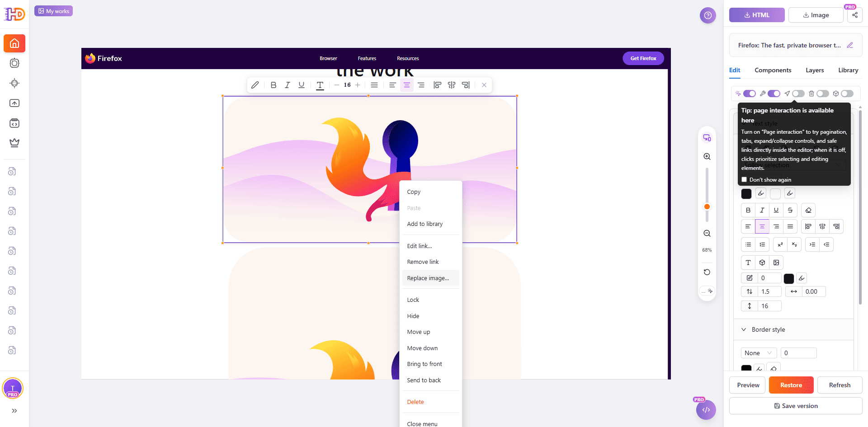Click the HTML download button

pyautogui.click(x=757, y=15)
